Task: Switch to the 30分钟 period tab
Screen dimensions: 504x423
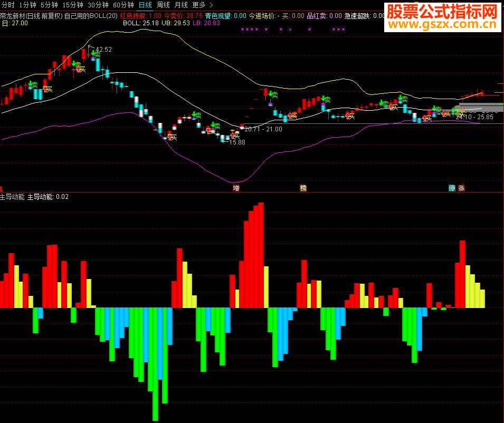Action: coord(98,5)
